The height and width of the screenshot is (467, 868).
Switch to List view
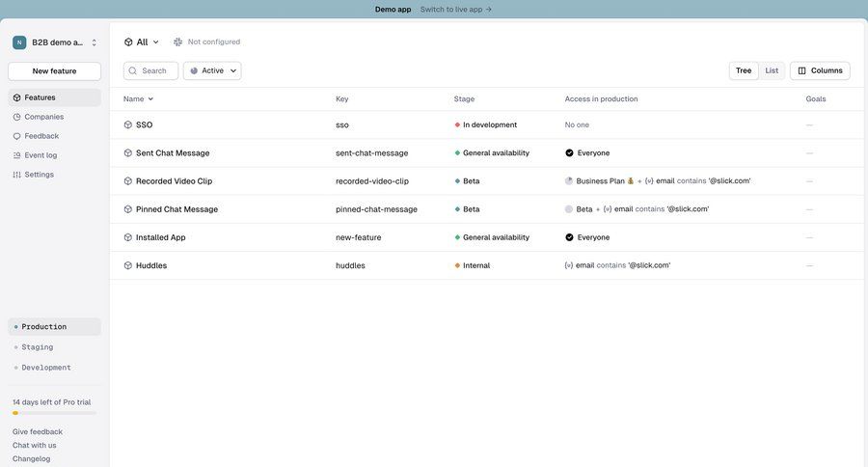(x=772, y=70)
